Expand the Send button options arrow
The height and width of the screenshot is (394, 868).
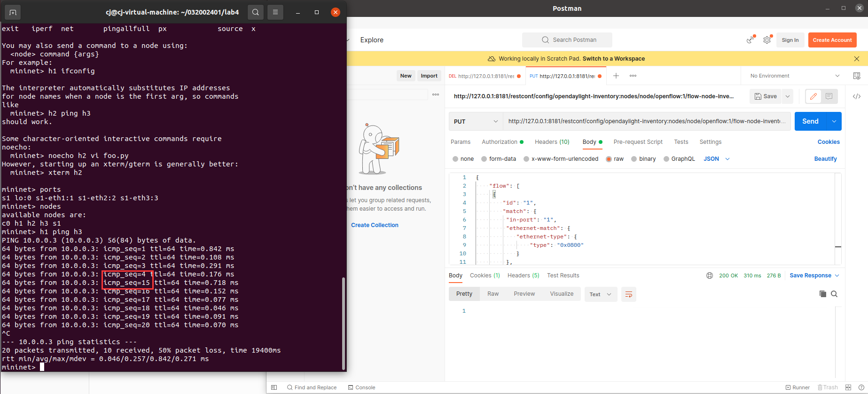(x=834, y=121)
